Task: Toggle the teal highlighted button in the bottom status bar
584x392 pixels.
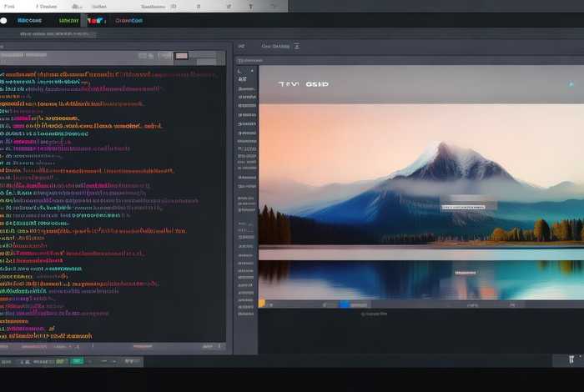Action: click(77, 361)
